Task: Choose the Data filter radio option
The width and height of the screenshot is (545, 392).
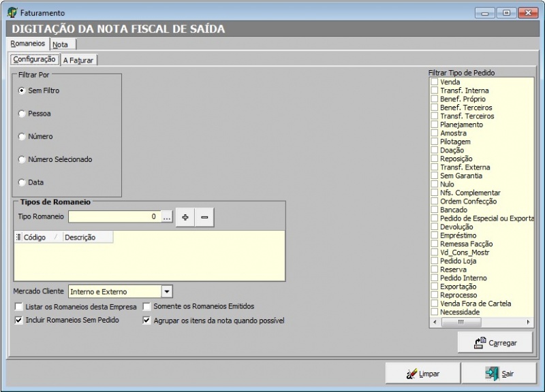Action: pyautogui.click(x=22, y=182)
